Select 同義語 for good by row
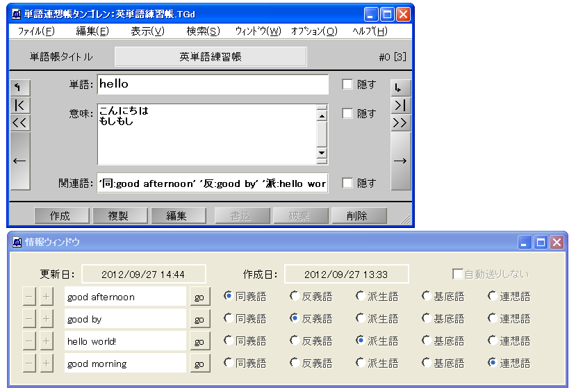This screenshot has width=576, height=392. (x=229, y=318)
